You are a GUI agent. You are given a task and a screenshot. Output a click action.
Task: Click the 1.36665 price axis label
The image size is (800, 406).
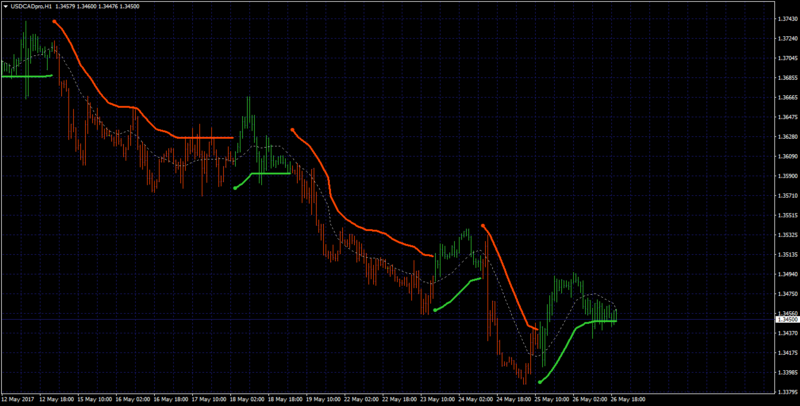coord(786,97)
